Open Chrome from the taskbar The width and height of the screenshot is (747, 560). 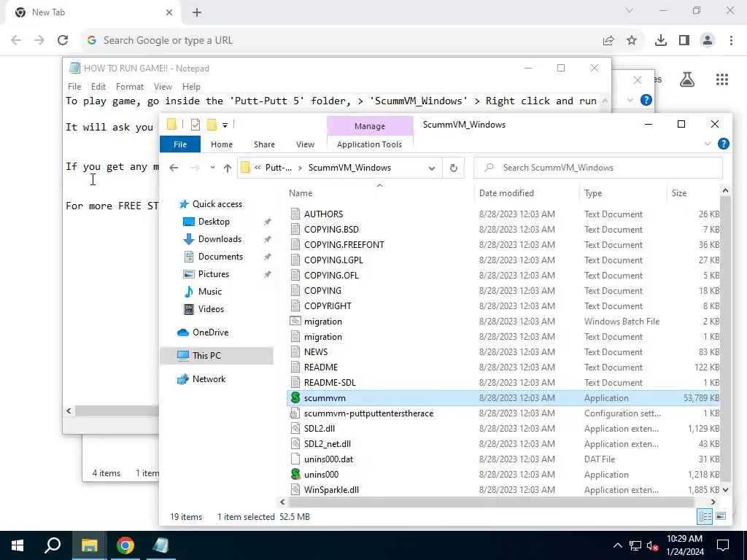pos(125,545)
